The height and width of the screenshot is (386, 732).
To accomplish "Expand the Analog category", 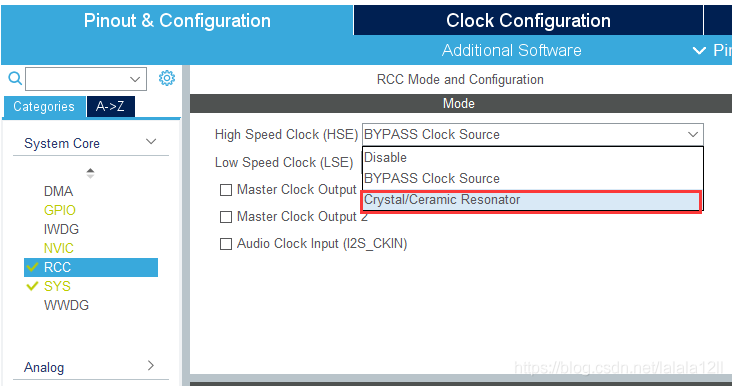I will tap(151, 365).
